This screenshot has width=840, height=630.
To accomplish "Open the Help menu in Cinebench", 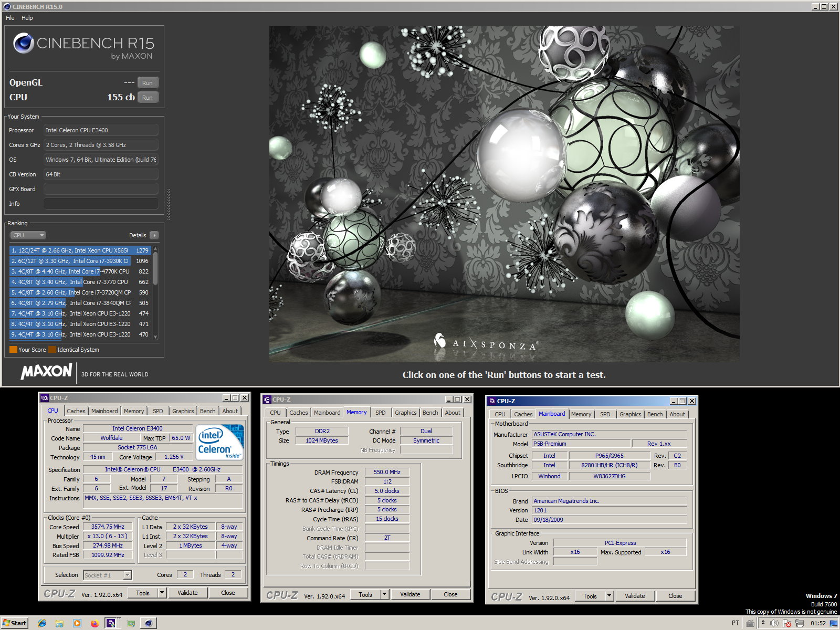I will click(27, 18).
